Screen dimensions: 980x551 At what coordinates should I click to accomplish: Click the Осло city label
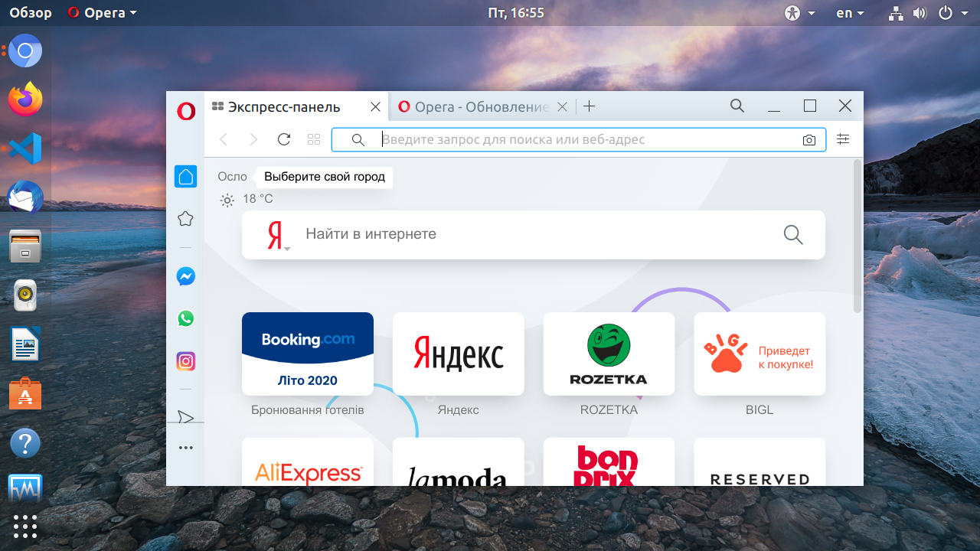click(x=232, y=177)
